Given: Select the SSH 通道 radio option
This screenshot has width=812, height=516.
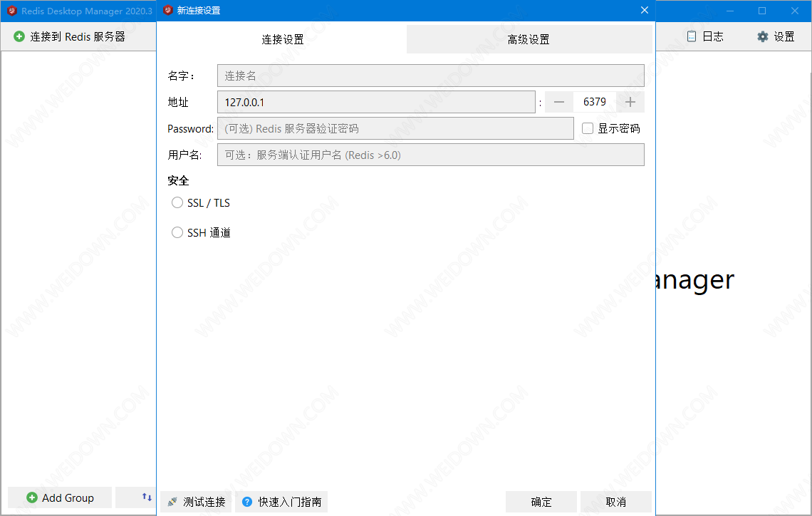Looking at the screenshot, I should pos(177,232).
